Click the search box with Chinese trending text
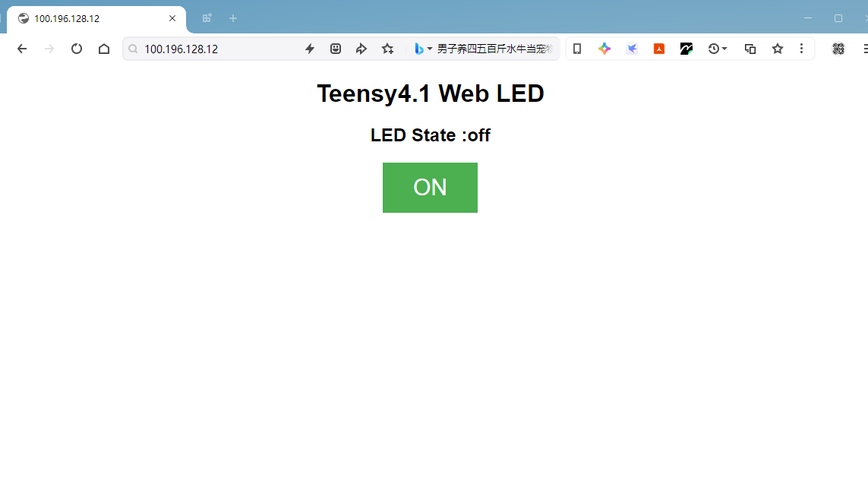Viewport: 868px width, 497px height. coord(494,49)
